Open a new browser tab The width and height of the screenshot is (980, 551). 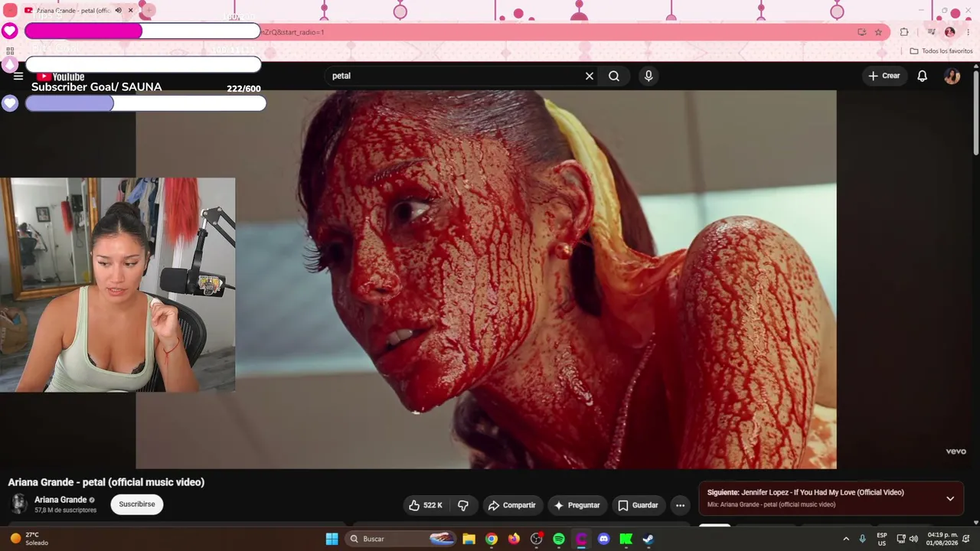149,11
